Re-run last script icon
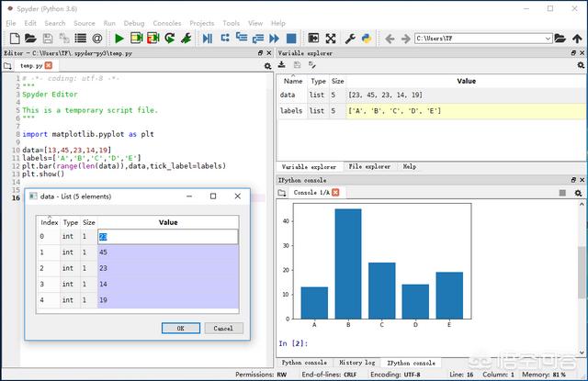The width and height of the screenshot is (588, 381). (x=170, y=39)
